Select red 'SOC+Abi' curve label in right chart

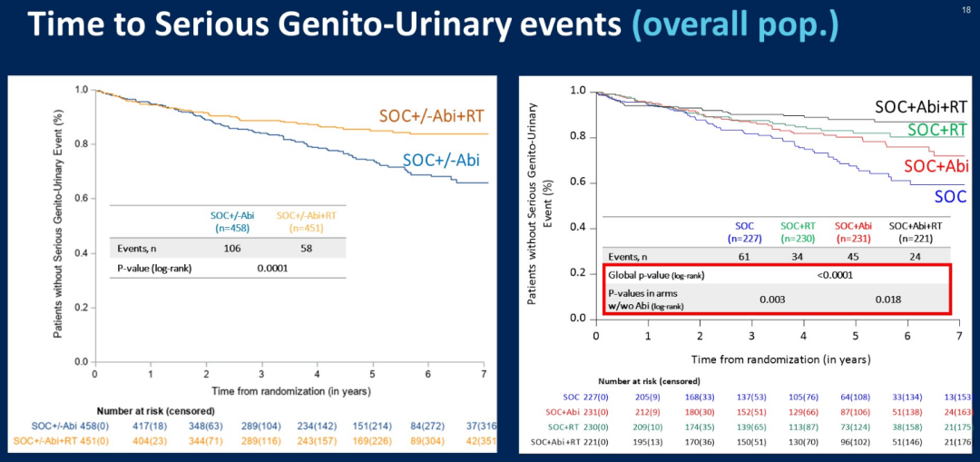[936, 166]
